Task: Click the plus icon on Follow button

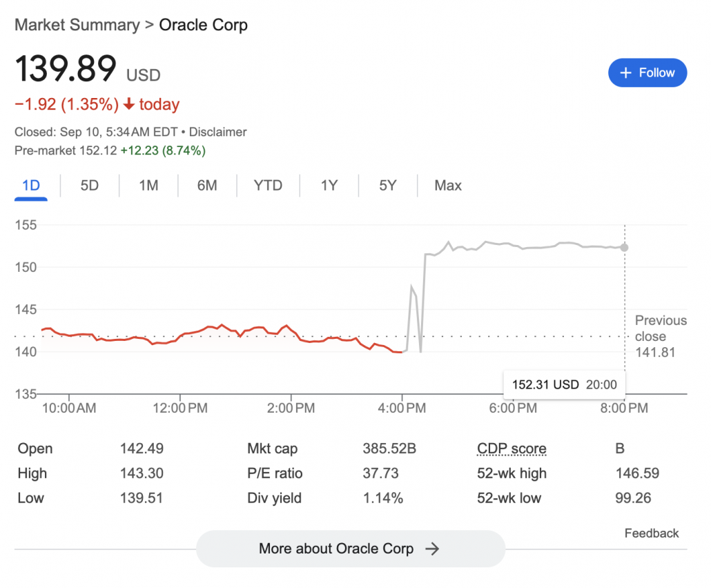Action: pyautogui.click(x=627, y=72)
